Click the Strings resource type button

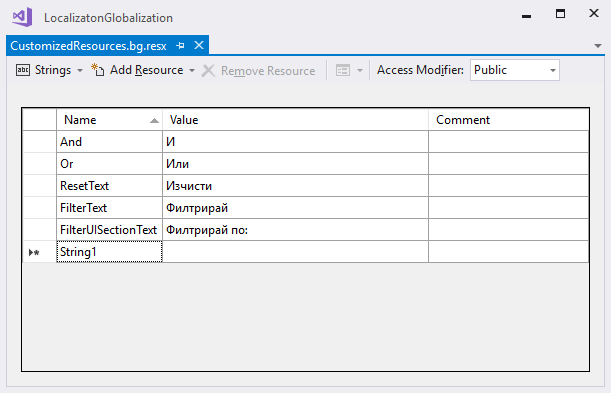(x=44, y=70)
